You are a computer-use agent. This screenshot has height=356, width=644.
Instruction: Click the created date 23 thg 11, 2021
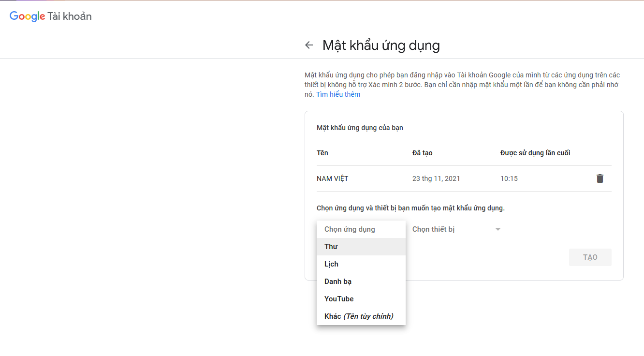pos(436,178)
